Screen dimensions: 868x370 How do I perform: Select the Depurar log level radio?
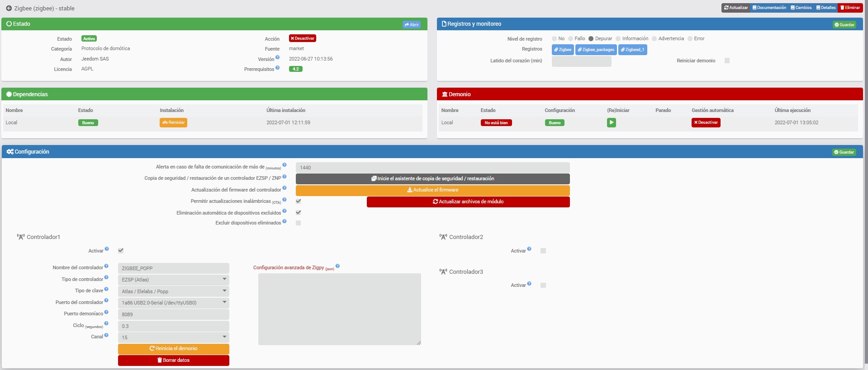click(x=591, y=39)
